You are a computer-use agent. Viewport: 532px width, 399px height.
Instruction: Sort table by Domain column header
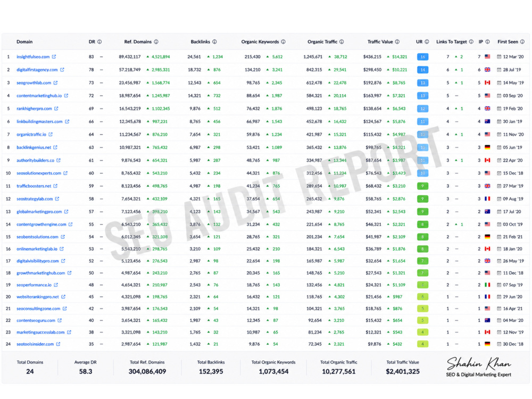point(24,41)
